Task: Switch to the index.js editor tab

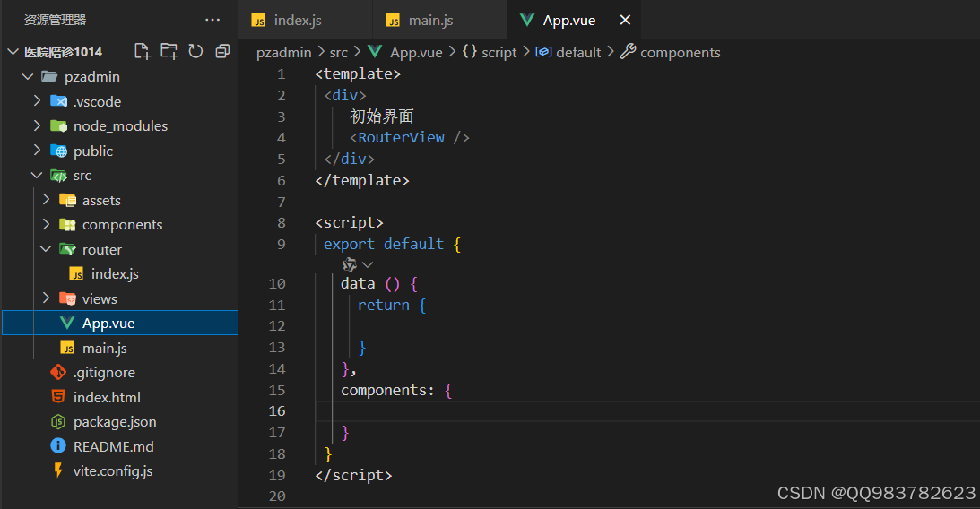Action: click(304, 20)
